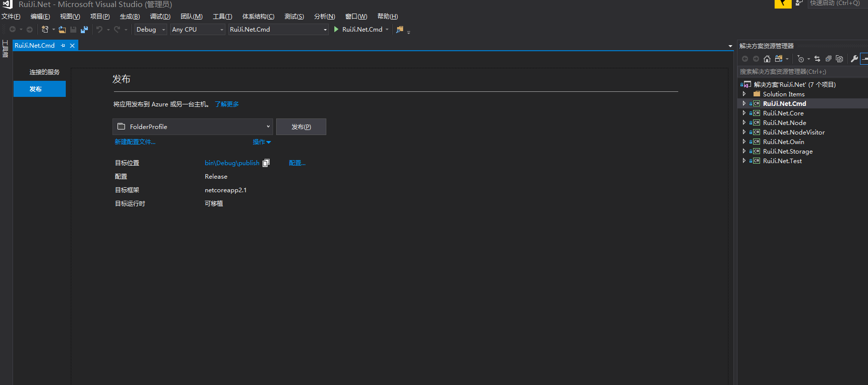Open the start button target dropdown arrow
The image size is (868, 385).
click(387, 30)
